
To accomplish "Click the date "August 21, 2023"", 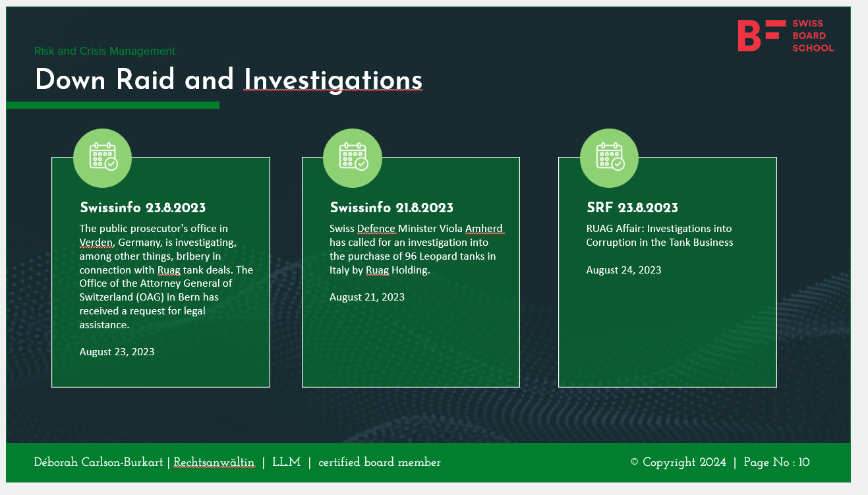I will [x=367, y=297].
